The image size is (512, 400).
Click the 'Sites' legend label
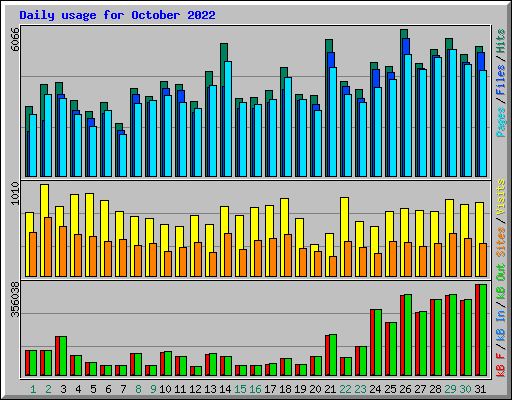click(501, 242)
